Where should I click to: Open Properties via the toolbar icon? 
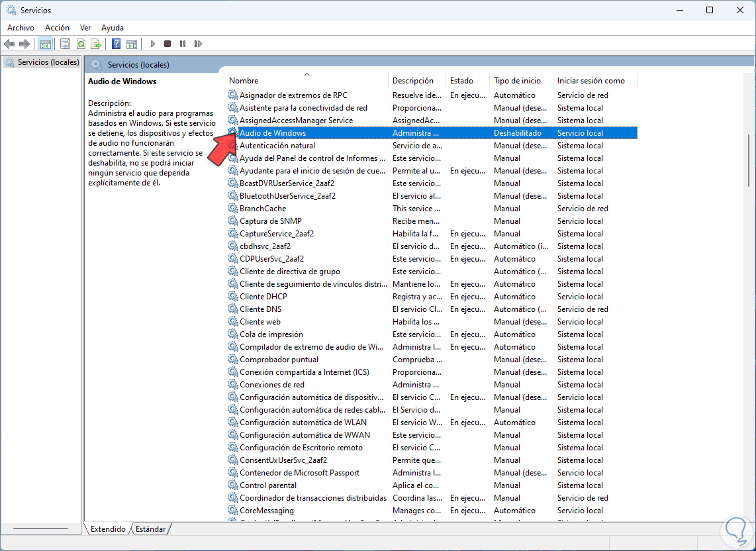[65, 44]
